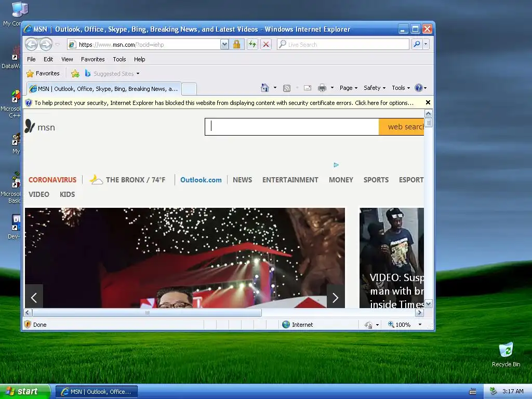The height and width of the screenshot is (399, 532).
Task: Open the VIDEO section
Action: coord(38,194)
